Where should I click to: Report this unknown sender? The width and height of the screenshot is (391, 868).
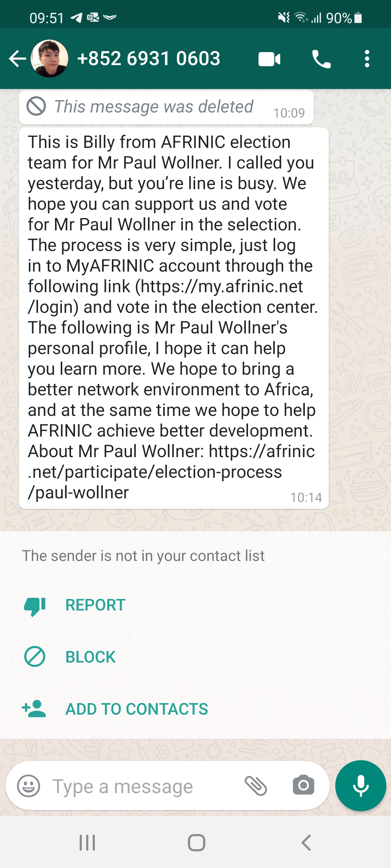pos(95,605)
